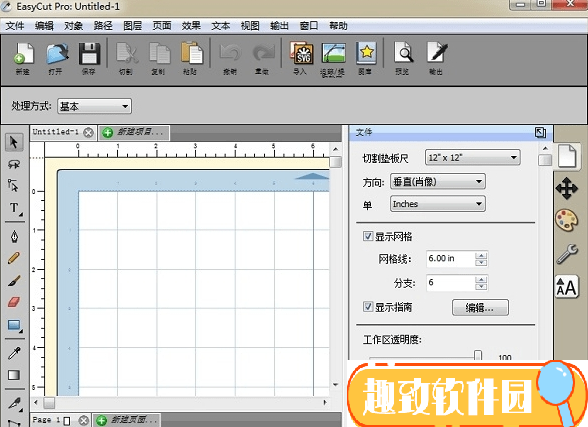The width and height of the screenshot is (588, 427).
Task: Open the color Palette side tab
Action: [x=567, y=220]
